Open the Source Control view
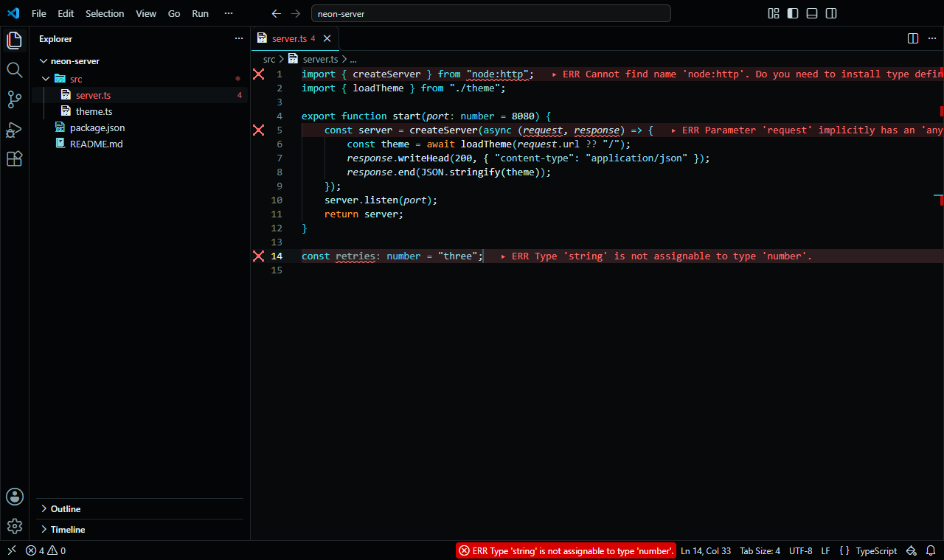This screenshot has width=944, height=560. [x=14, y=99]
